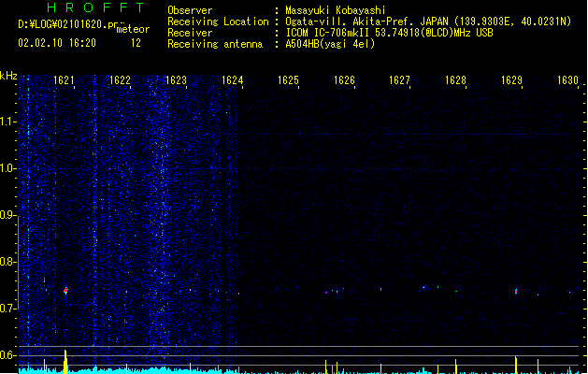Click the 1623 time axis marker
The height and width of the screenshot is (374, 588).
[176, 80]
